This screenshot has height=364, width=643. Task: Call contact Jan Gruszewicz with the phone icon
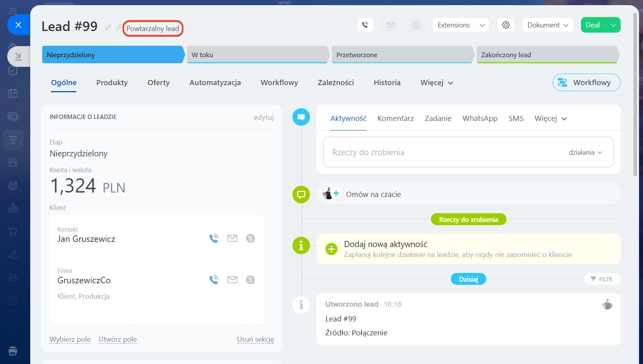click(214, 238)
